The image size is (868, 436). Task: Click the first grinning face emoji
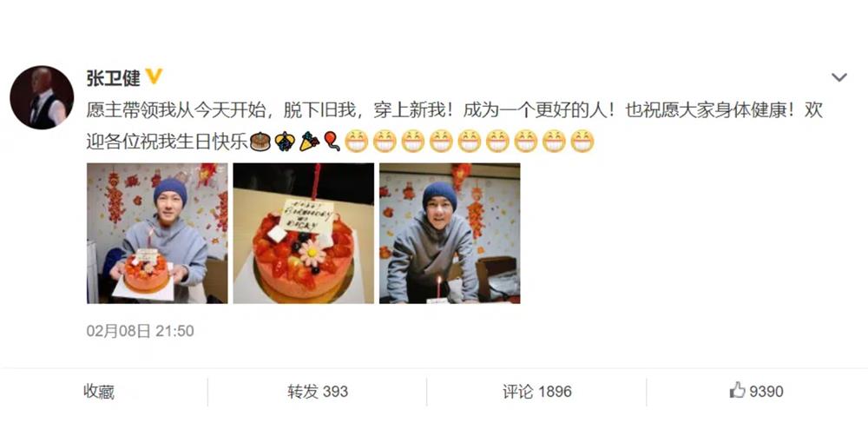tap(357, 142)
